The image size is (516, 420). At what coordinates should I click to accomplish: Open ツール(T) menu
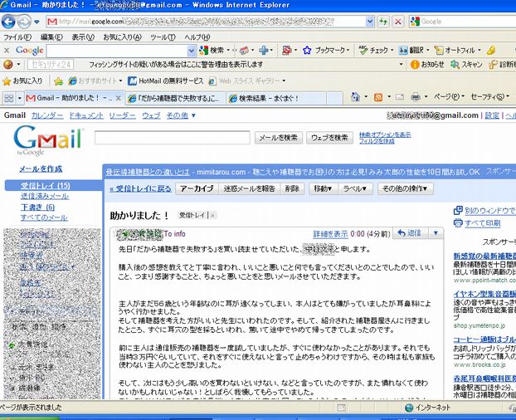tap(163, 37)
